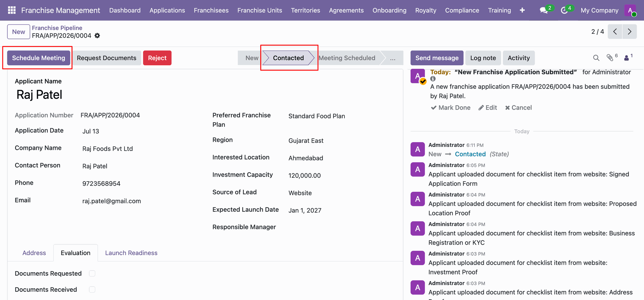Click the Investment Capacity field
The width and height of the screenshot is (644, 300).
coord(305,176)
